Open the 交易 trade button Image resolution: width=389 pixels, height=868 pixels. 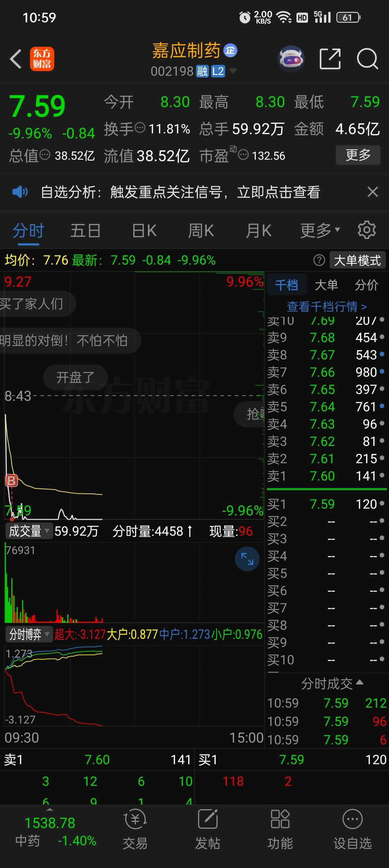click(135, 829)
